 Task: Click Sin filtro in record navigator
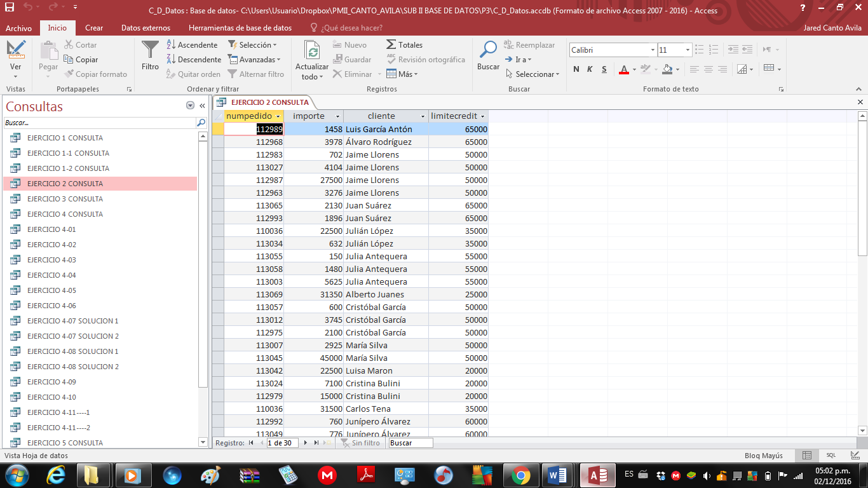click(x=360, y=443)
